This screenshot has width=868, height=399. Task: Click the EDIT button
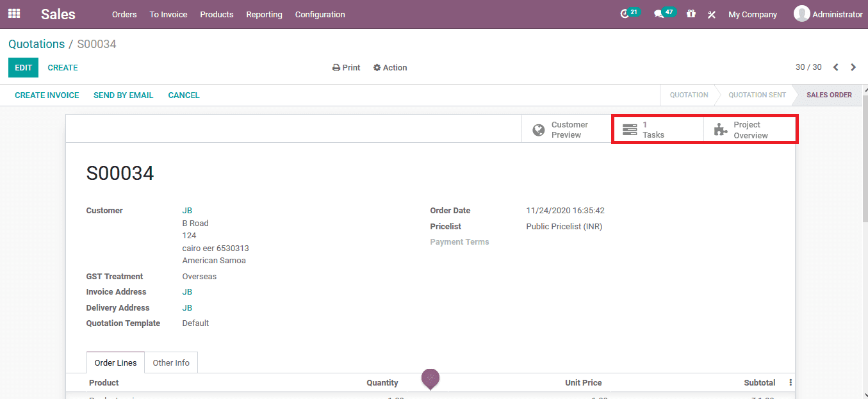(23, 67)
